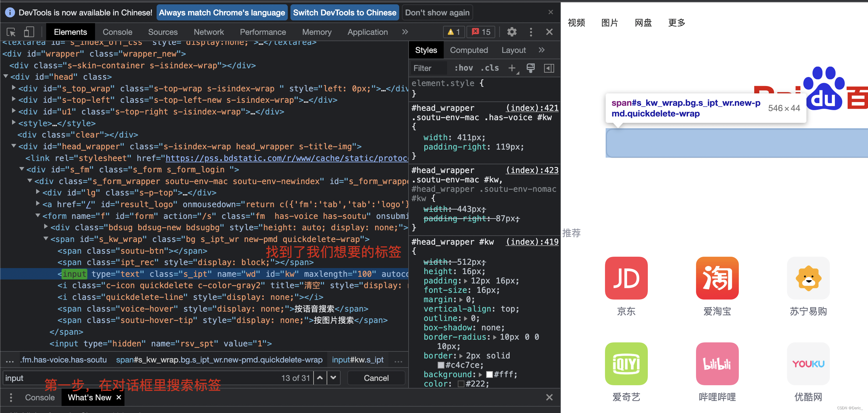Show more DevTools tabs chevron
The height and width of the screenshot is (413, 868).
point(405,32)
